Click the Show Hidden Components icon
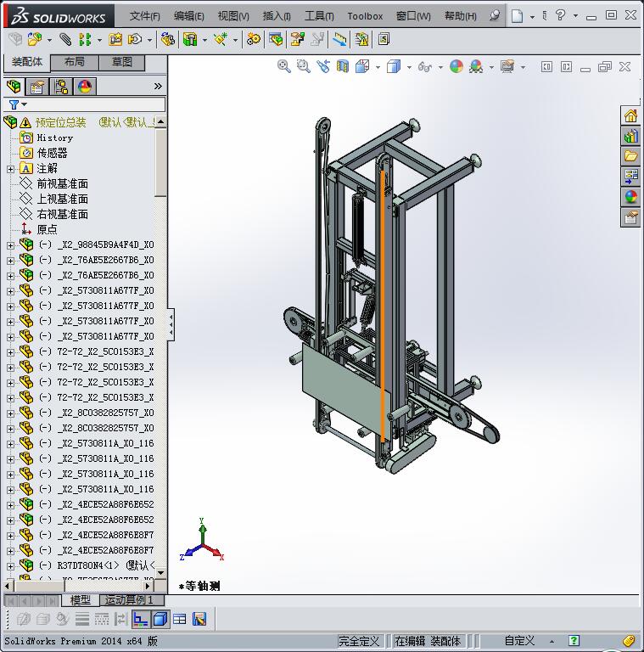Screen dimensions: 644x652 [168, 40]
